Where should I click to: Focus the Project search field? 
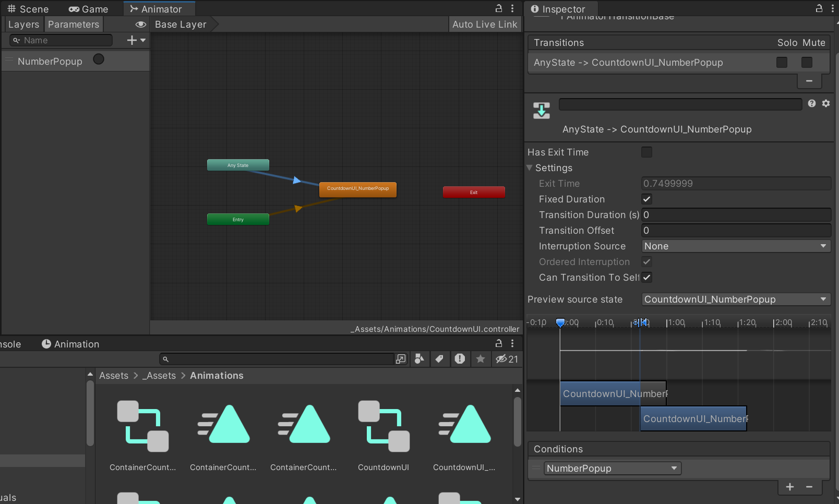(x=277, y=359)
